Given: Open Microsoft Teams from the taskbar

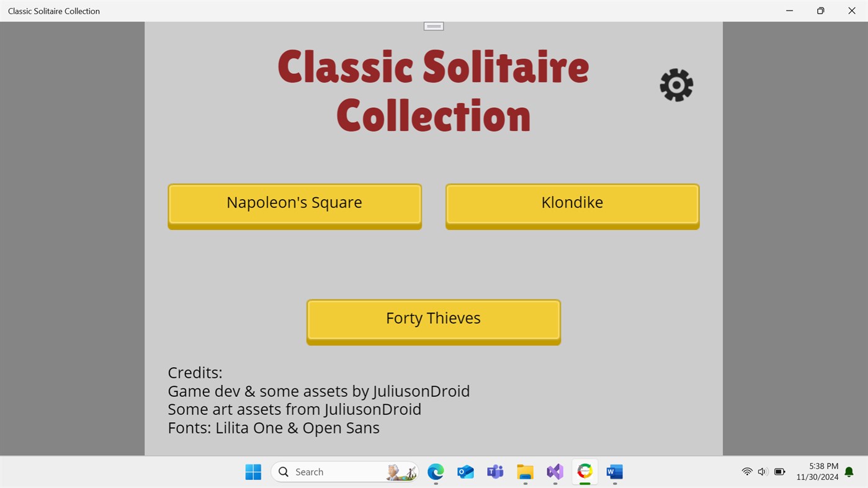Looking at the screenshot, I should tap(494, 471).
